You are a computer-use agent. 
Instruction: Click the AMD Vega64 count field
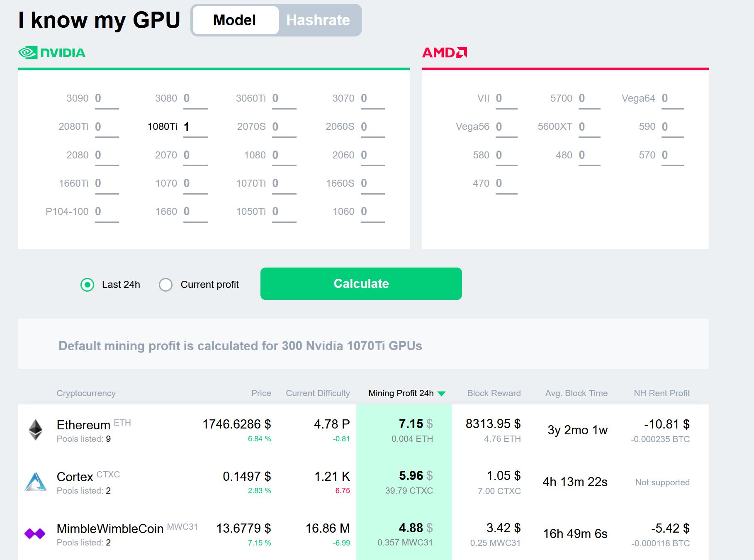[x=672, y=99]
